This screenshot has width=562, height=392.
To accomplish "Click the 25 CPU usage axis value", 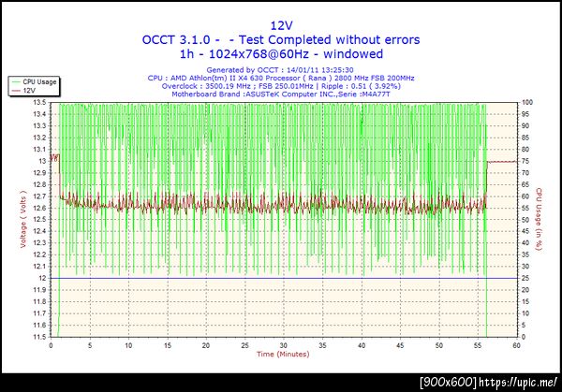I will pos(525,278).
